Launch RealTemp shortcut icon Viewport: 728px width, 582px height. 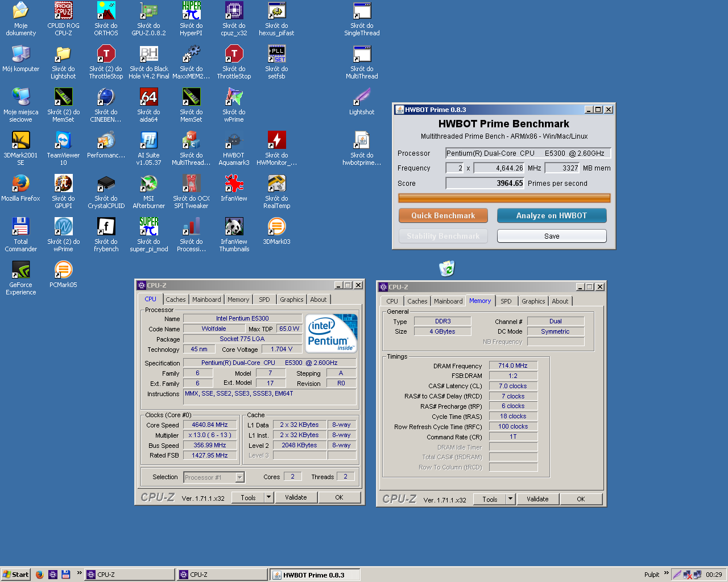pos(276,192)
